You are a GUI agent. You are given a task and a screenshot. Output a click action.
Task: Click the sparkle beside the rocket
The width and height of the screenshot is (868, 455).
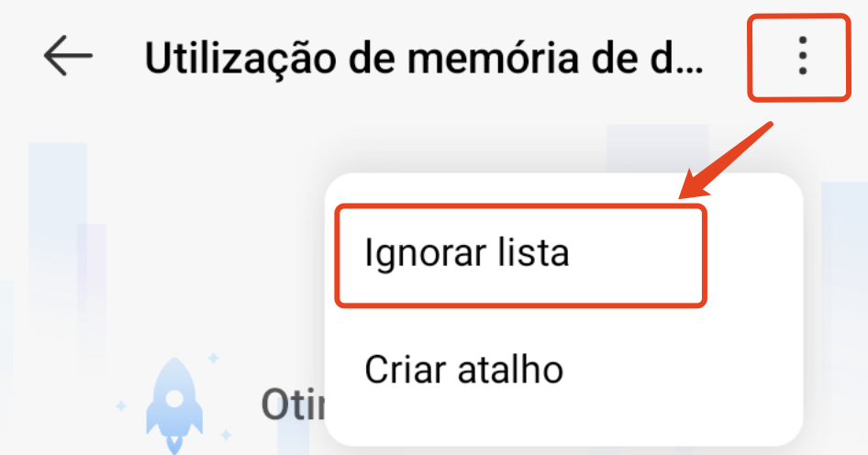pyautogui.click(x=214, y=356)
